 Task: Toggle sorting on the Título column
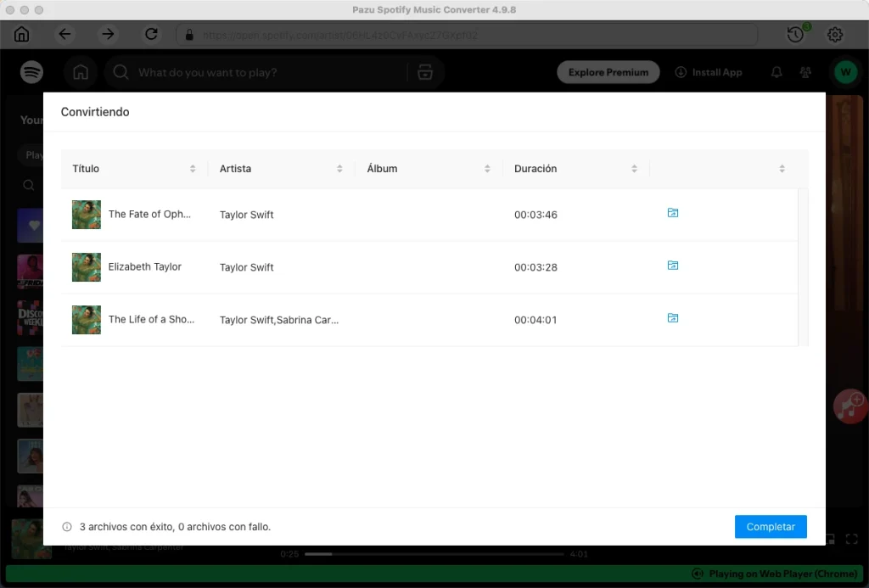tap(193, 168)
